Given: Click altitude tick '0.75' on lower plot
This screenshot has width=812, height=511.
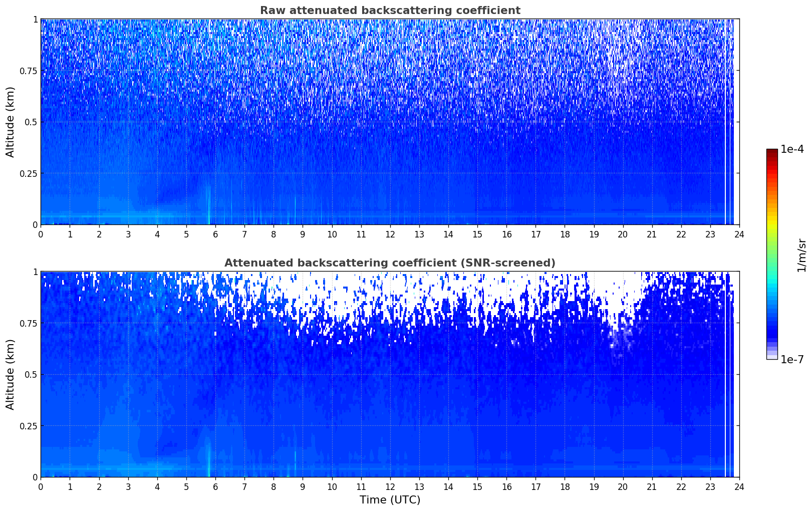Looking at the screenshot, I should [x=28, y=323].
